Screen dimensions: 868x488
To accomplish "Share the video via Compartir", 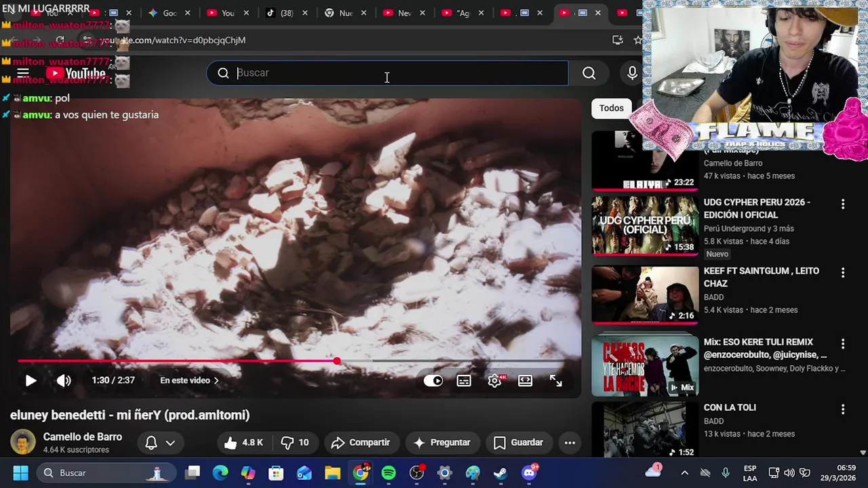I will point(360,443).
